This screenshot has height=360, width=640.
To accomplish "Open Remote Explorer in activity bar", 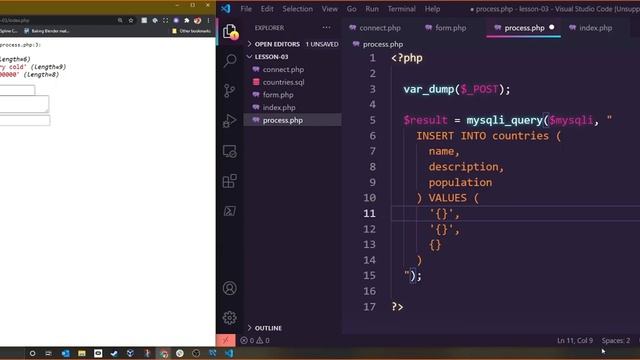I will coord(230,151).
